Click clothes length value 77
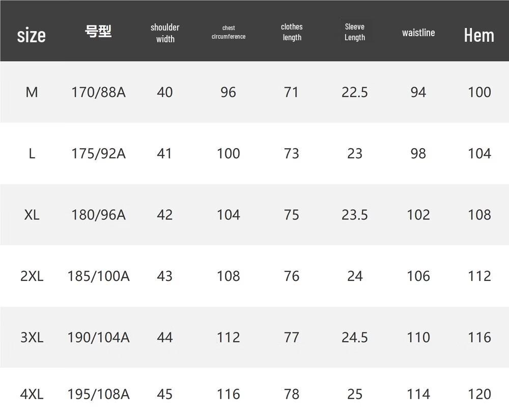 pyautogui.click(x=292, y=338)
